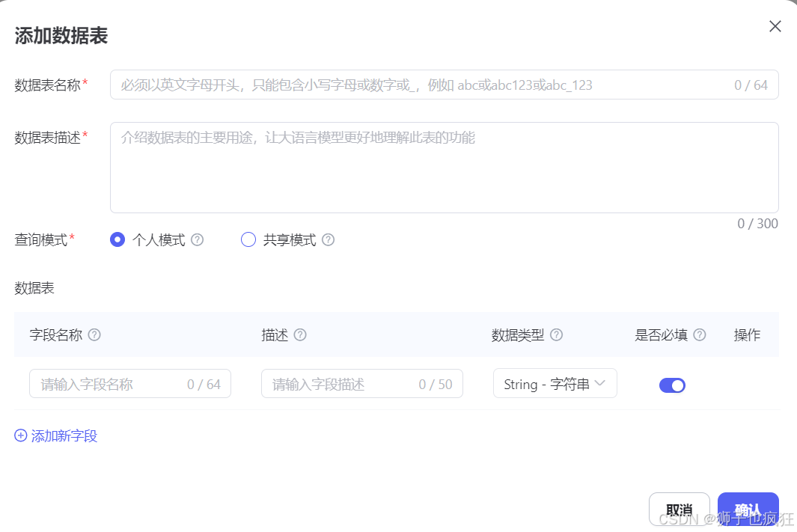The width and height of the screenshot is (797, 532).
Task: Click the 数据表名称 input field
Action: click(445, 85)
